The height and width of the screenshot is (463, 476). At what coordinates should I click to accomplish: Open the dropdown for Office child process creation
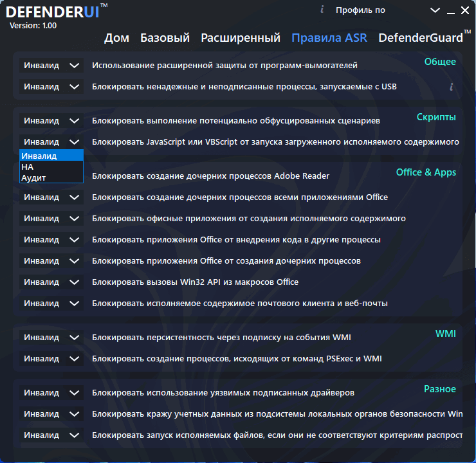(51, 261)
